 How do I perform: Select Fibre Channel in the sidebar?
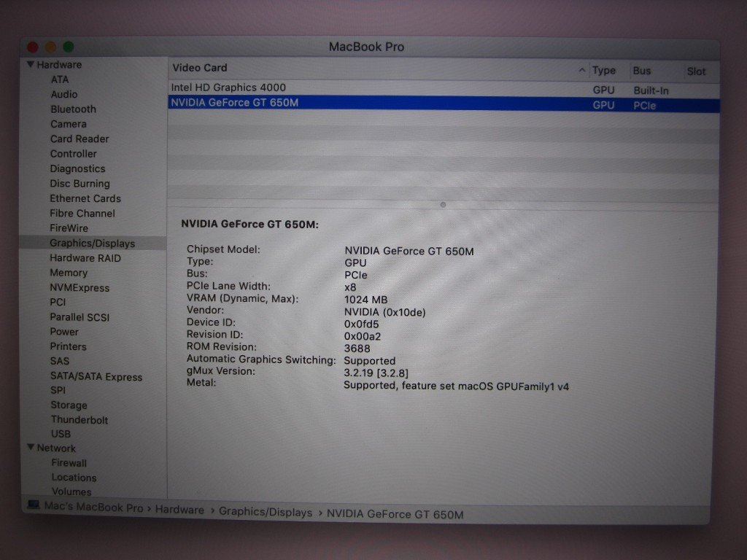point(82,214)
